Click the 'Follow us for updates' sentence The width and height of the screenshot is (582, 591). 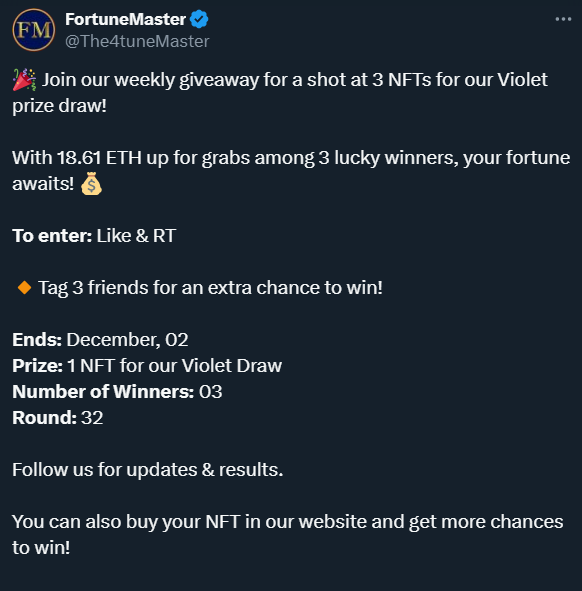(148, 470)
